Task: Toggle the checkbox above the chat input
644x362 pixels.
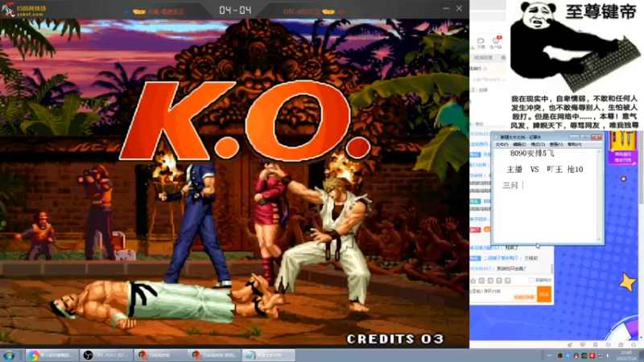Action: [531, 280]
